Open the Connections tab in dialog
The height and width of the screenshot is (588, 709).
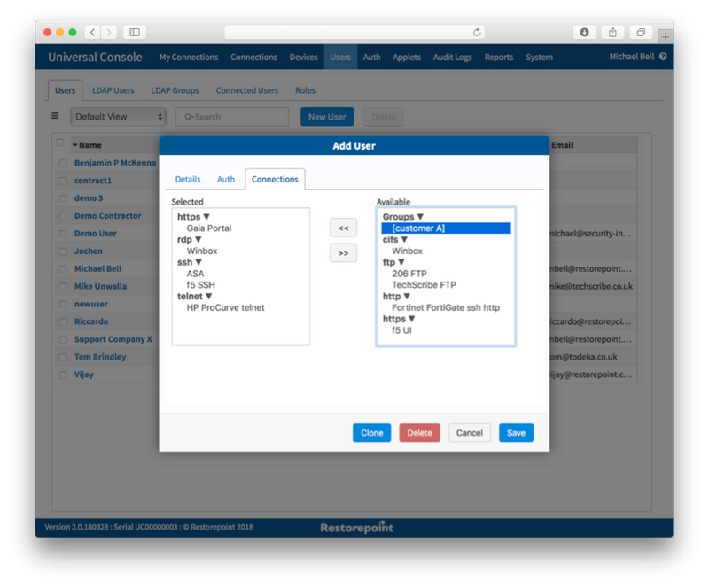click(275, 180)
